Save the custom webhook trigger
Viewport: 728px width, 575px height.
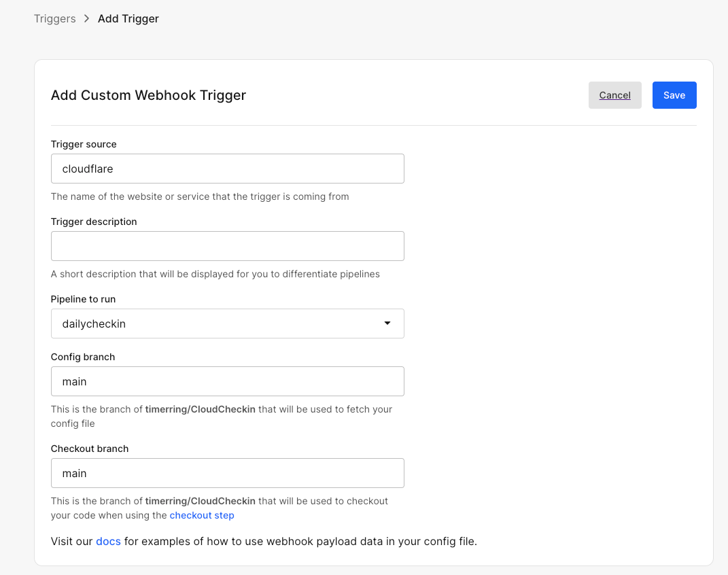(x=674, y=95)
